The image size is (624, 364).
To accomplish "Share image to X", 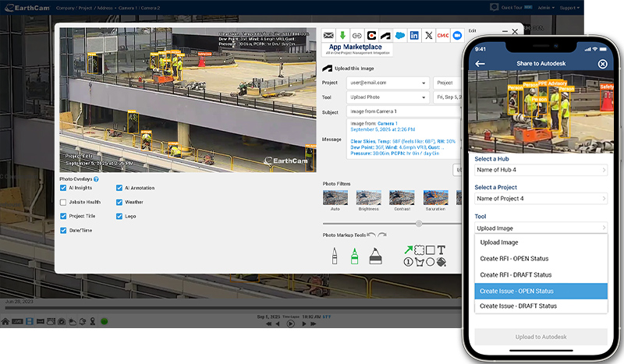I will [x=428, y=35].
